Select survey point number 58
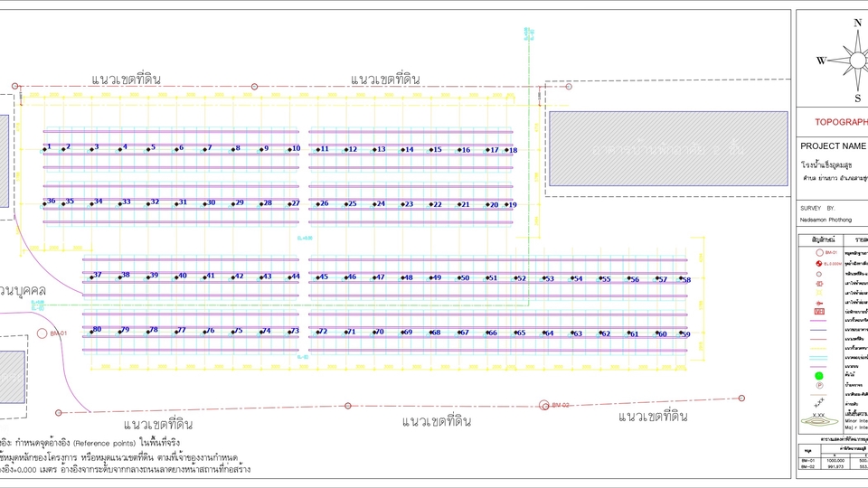Screen dimensions: 868x488 [x=684, y=280]
